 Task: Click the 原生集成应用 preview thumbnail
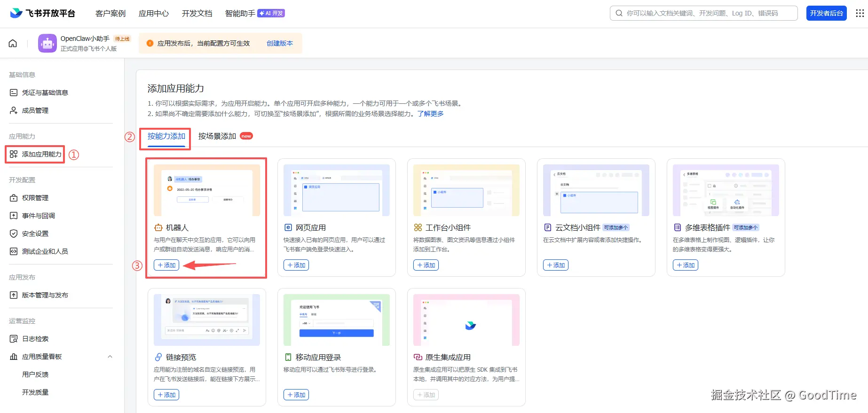click(x=466, y=320)
